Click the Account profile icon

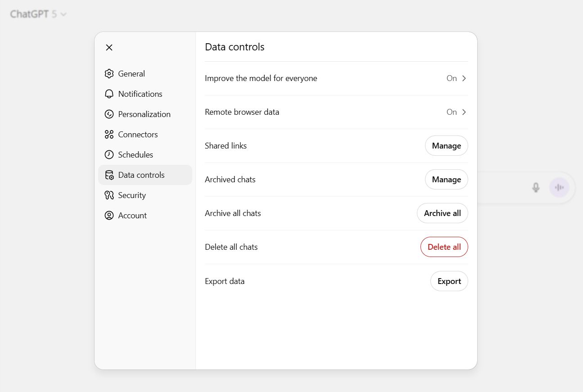pos(109,216)
